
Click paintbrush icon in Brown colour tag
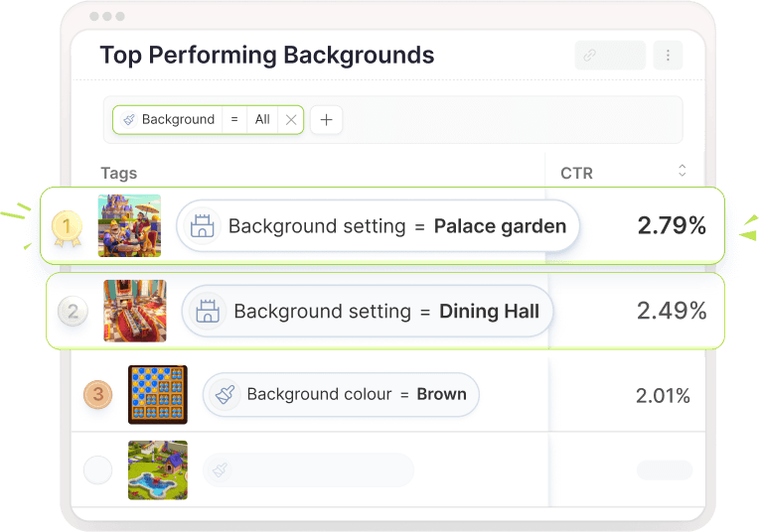tap(226, 394)
